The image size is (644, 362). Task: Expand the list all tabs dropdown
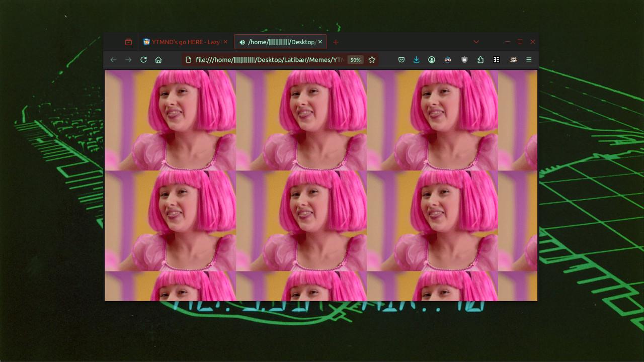[476, 42]
